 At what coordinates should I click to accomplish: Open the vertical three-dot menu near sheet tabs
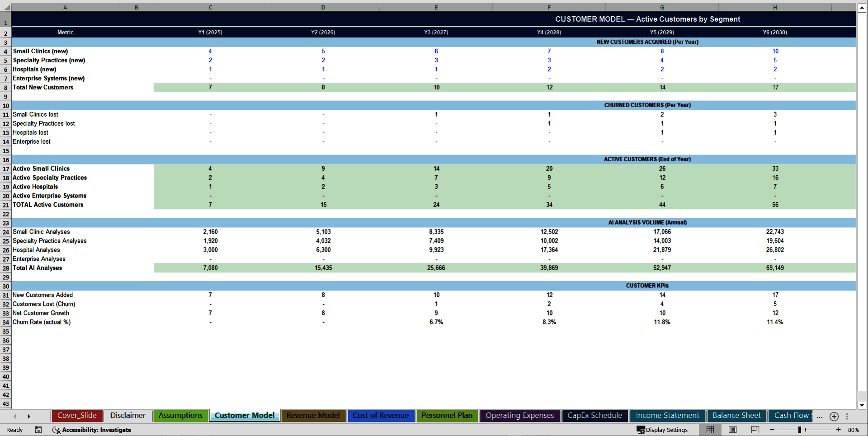[x=847, y=416]
